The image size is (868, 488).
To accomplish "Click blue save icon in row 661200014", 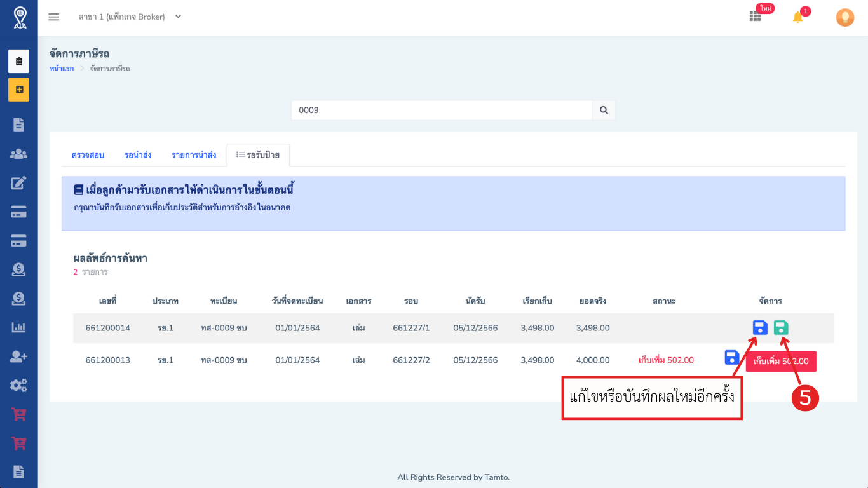I will tap(759, 328).
